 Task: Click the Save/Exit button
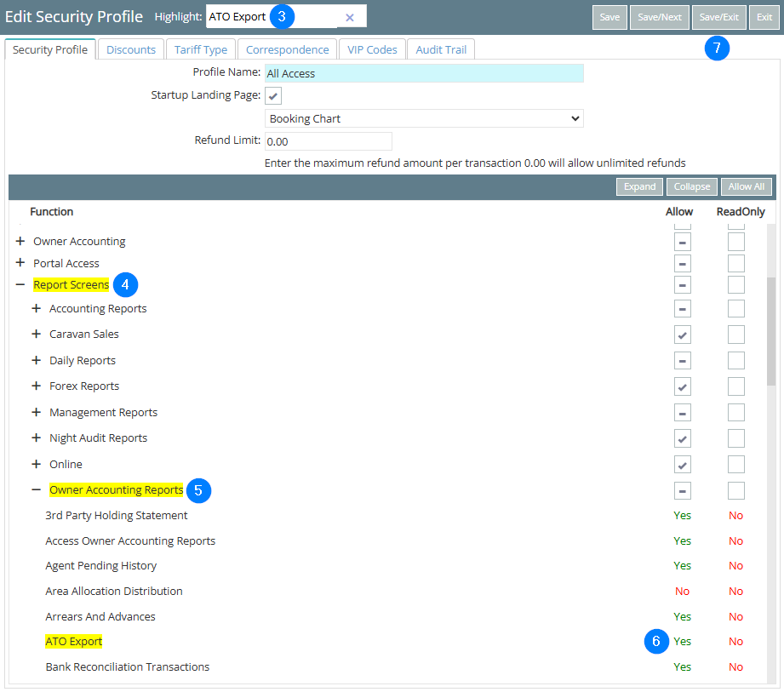[x=719, y=17]
